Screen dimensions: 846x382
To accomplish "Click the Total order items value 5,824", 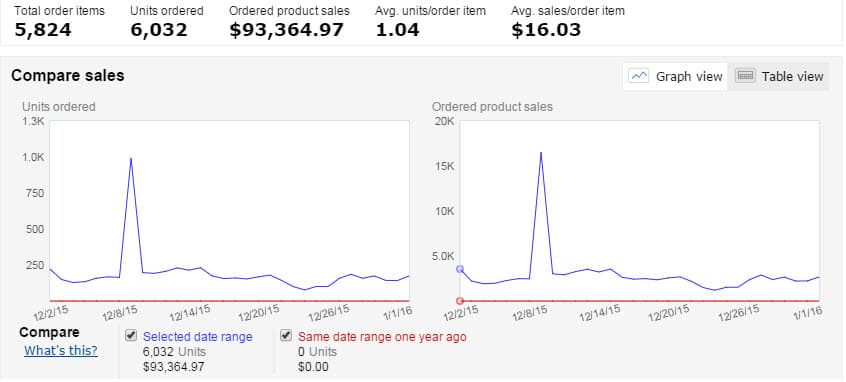I will (x=43, y=30).
